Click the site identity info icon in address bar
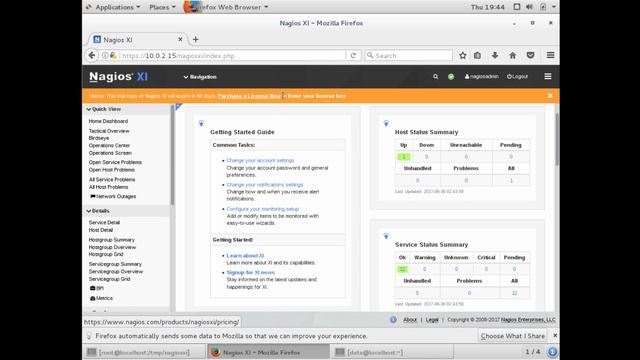This screenshot has width=640, height=360. [x=105, y=56]
